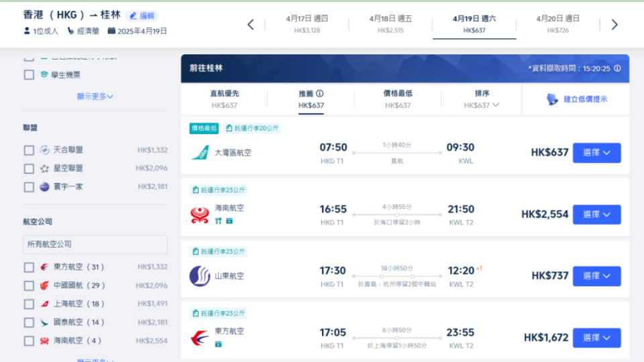This screenshot has width=644, height=362.
Task: Switch to the 價格最低 sorting tab
Action: point(398,99)
